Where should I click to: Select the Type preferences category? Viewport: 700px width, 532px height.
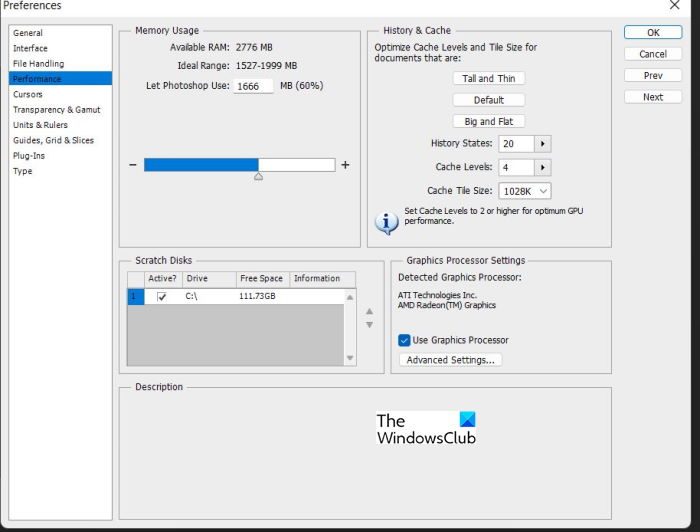click(x=22, y=171)
